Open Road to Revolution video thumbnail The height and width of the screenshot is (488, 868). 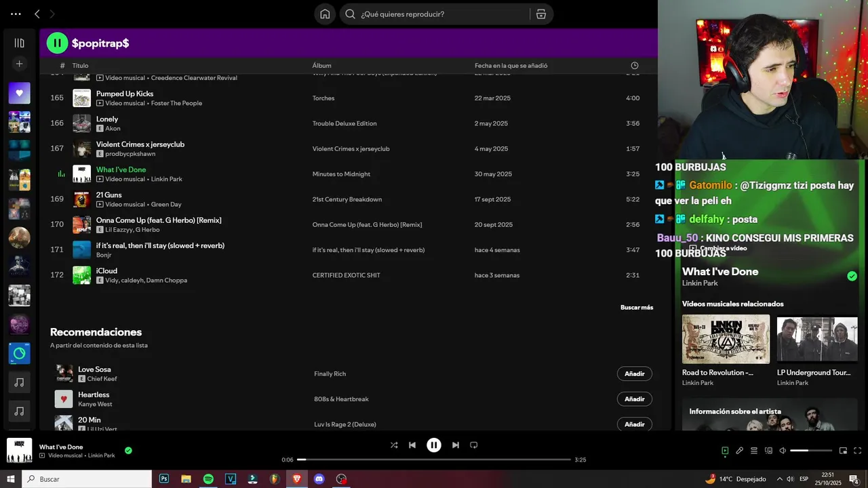pos(726,339)
